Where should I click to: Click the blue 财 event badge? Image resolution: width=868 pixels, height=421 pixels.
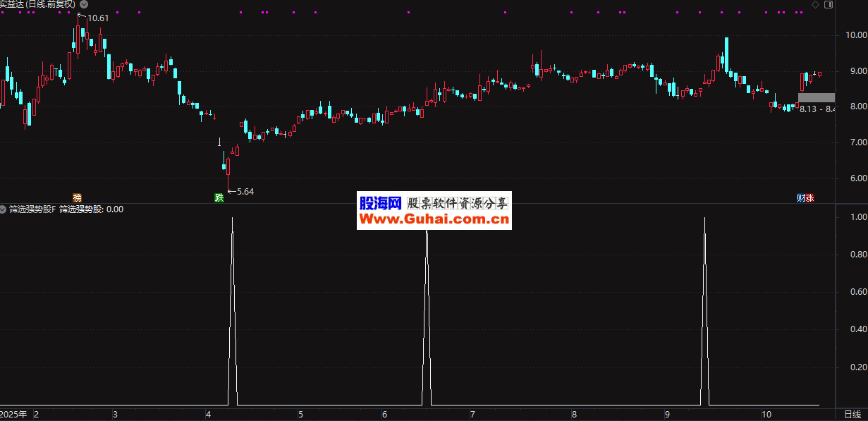pos(801,197)
